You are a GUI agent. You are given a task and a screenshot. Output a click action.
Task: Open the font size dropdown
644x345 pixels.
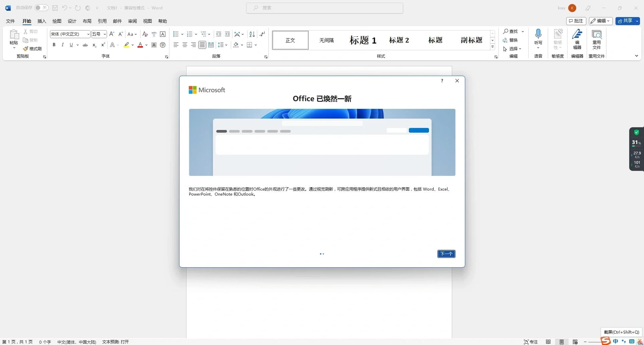point(105,34)
